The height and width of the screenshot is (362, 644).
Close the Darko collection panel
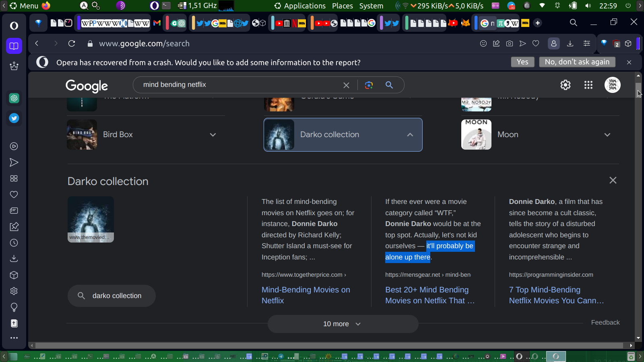(x=613, y=180)
